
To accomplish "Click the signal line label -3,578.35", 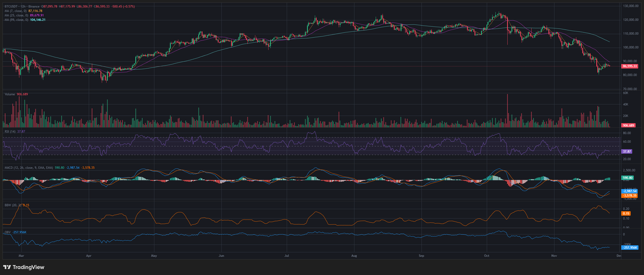I will [x=630, y=195].
